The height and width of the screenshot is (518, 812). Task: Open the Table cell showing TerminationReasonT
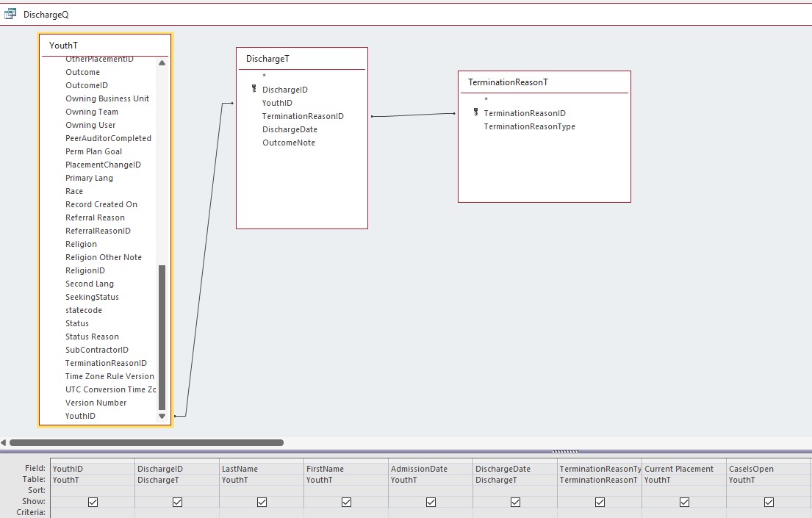coord(599,480)
